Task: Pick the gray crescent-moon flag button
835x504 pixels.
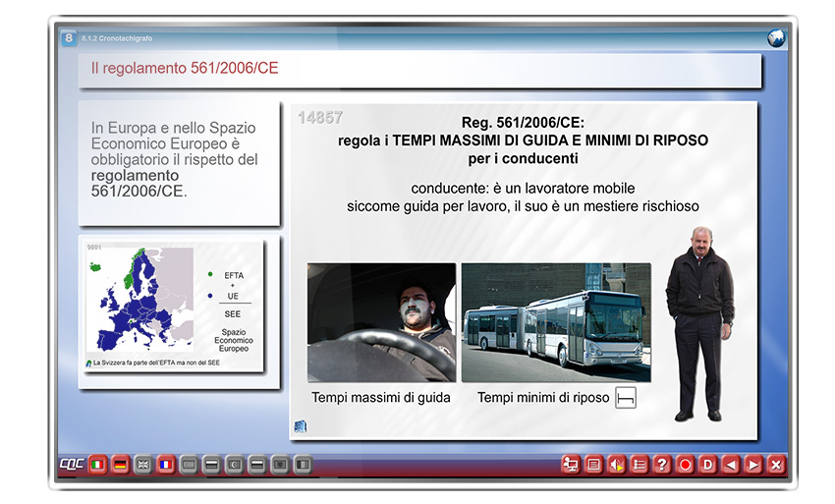Action: pos(235,465)
